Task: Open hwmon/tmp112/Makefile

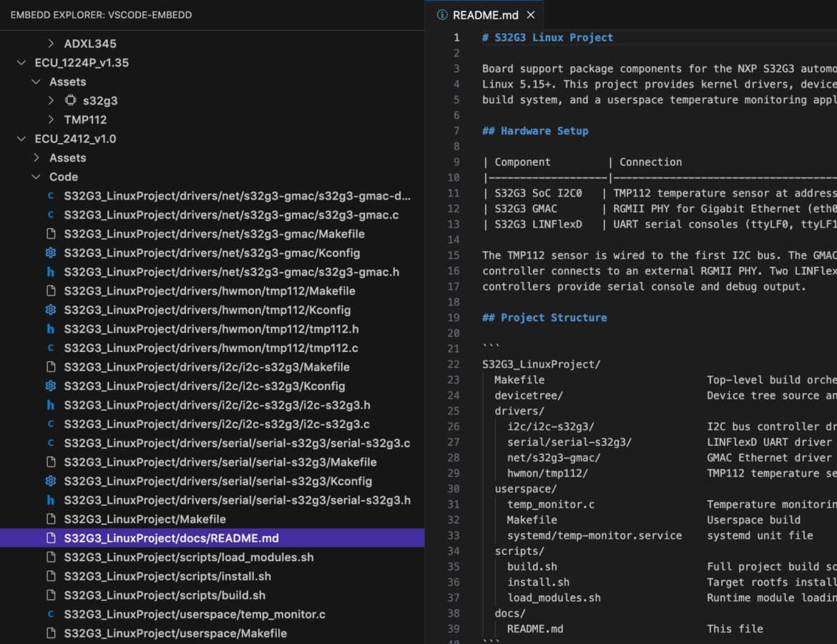Action: [209, 291]
